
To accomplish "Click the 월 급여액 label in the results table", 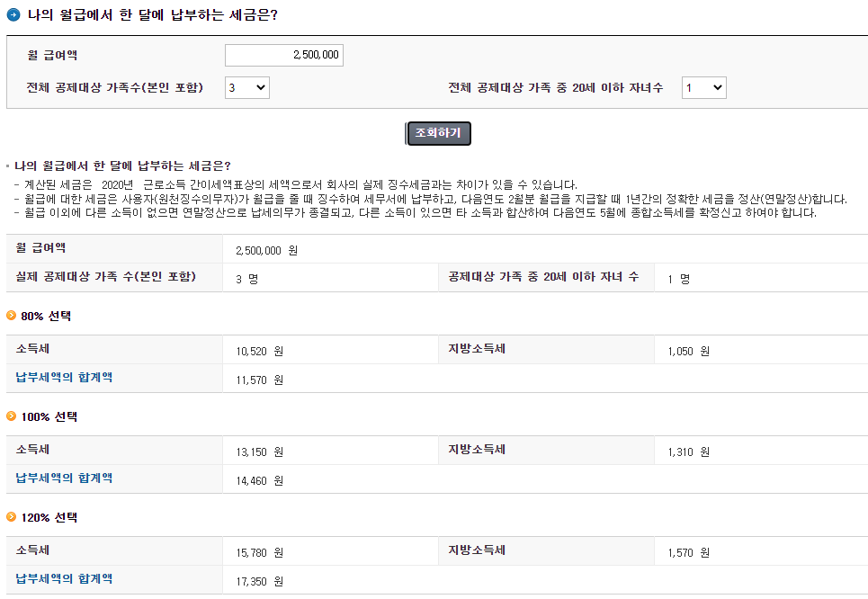I will (41, 248).
